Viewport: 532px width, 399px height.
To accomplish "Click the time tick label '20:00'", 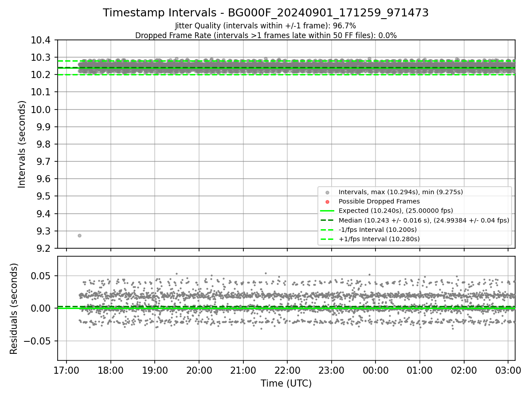I will [x=199, y=371].
